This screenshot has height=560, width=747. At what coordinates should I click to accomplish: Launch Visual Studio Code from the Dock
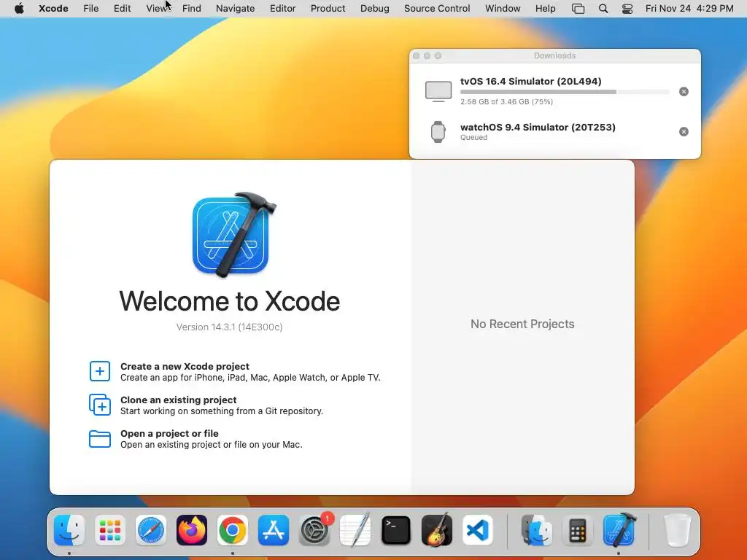477,530
